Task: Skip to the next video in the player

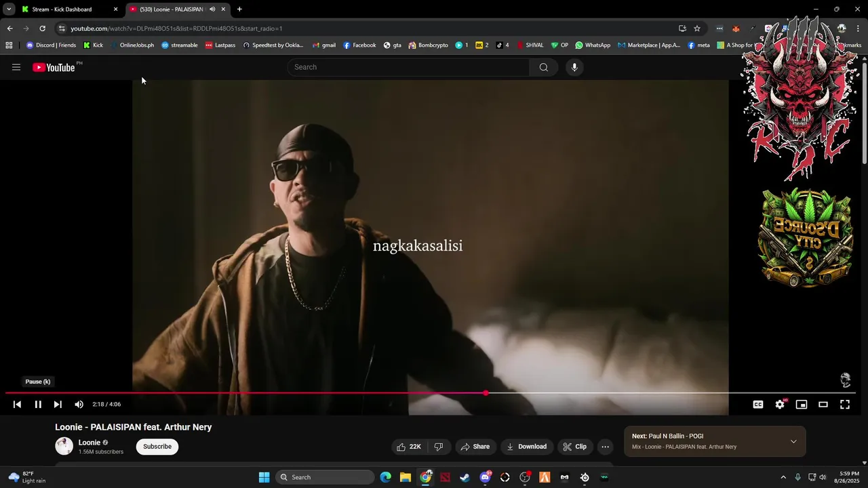Action: [x=58, y=405]
